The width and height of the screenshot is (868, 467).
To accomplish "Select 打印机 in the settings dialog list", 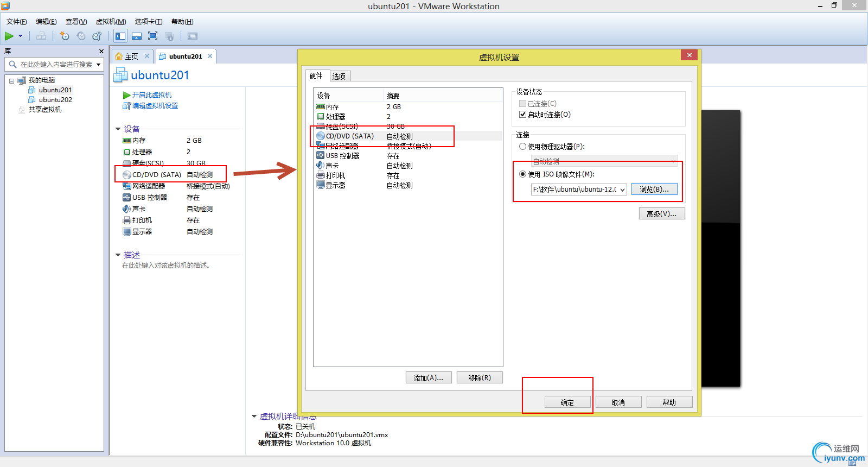I will (x=408, y=175).
